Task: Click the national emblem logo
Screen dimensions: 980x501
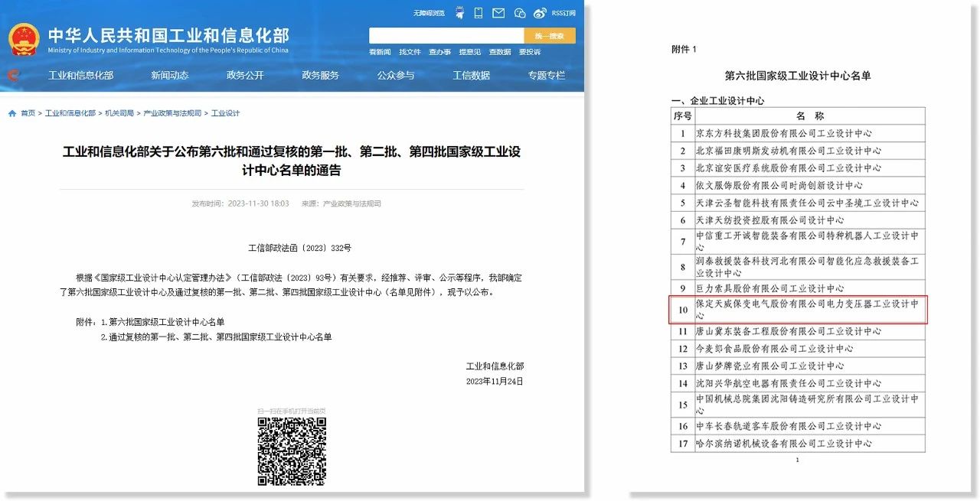Action: tap(24, 39)
